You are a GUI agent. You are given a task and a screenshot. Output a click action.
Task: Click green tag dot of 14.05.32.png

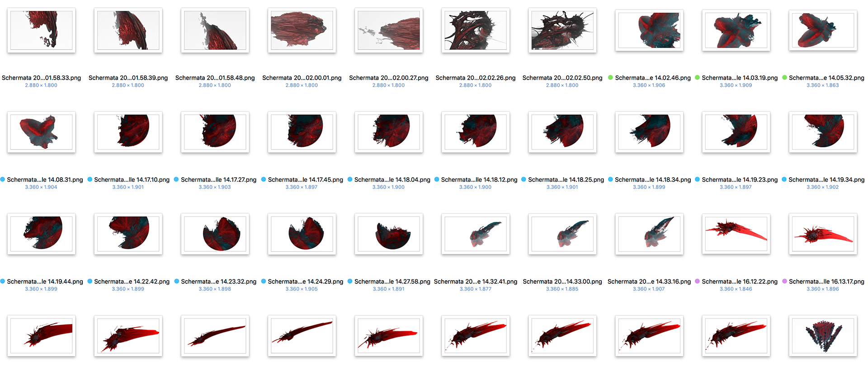click(784, 78)
